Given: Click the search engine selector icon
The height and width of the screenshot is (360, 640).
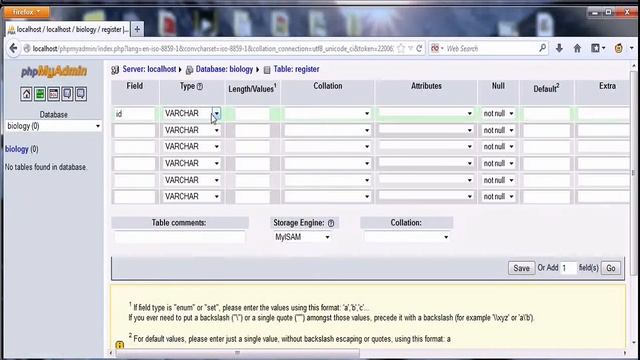Looking at the screenshot, I should pos(436,48).
